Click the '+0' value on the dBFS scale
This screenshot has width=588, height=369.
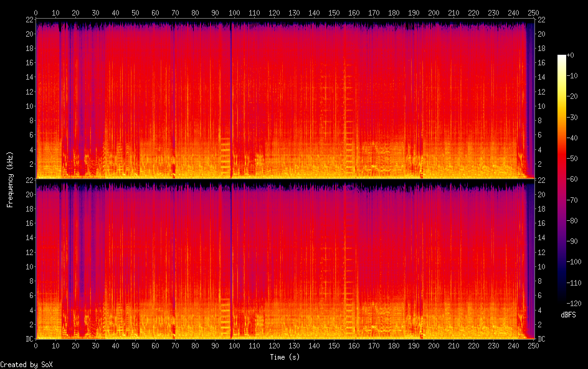570,55
